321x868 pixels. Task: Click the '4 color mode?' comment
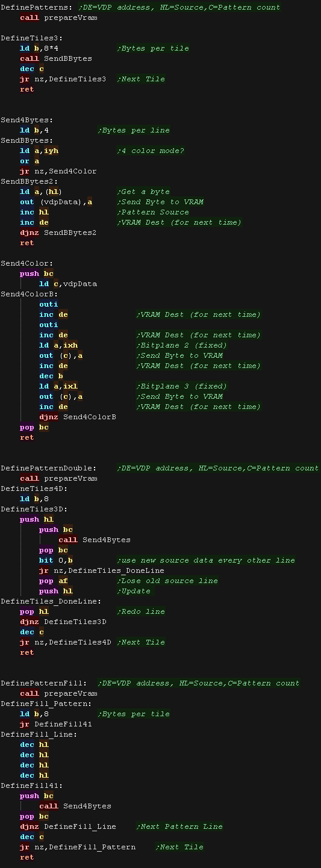[x=151, y=151]
